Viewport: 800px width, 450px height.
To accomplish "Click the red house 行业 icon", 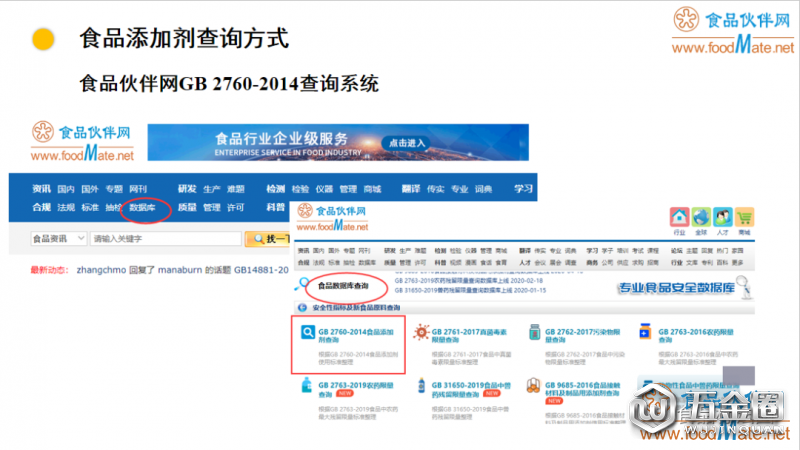I will [x=679, y=217].
